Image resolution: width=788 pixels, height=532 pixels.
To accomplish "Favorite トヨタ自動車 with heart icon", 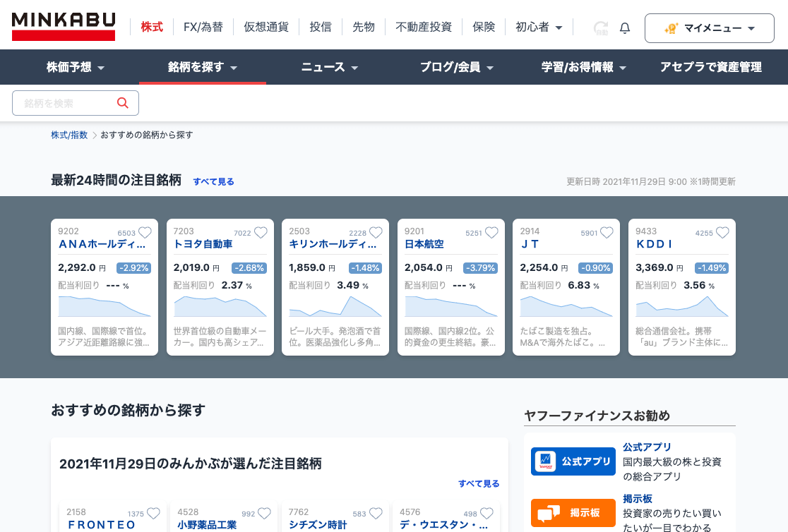I will (261, 233).
